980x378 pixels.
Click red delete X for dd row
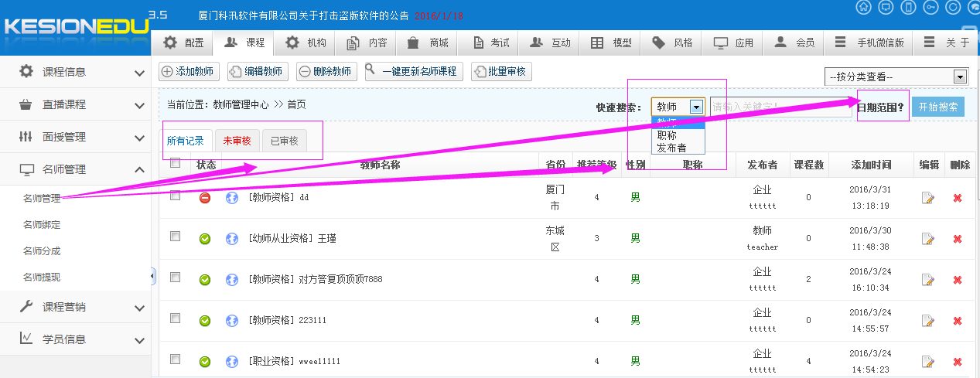point(958,198)
